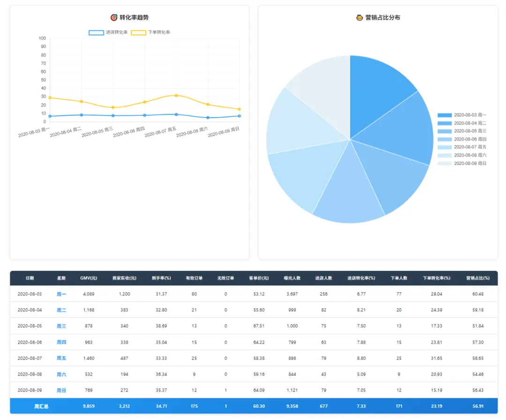
Task: Open the 周五 link in table
Action: 61,358
